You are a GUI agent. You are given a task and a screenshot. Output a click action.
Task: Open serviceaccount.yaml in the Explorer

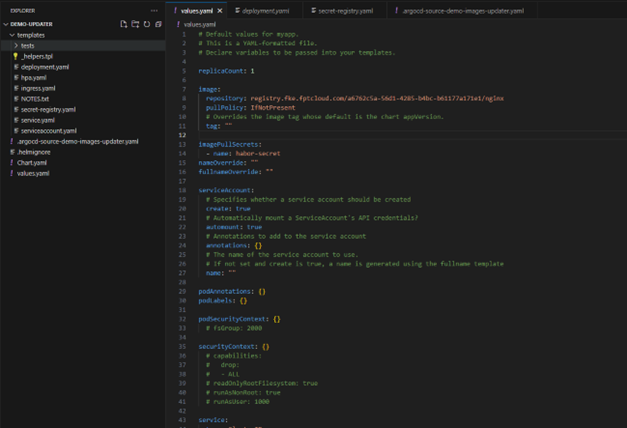coord(48,131)
